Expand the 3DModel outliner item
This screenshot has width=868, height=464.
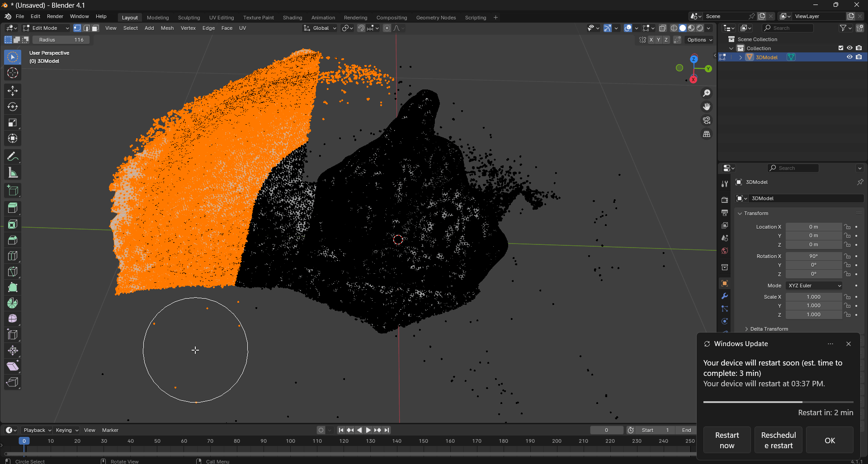click(741, 57)
